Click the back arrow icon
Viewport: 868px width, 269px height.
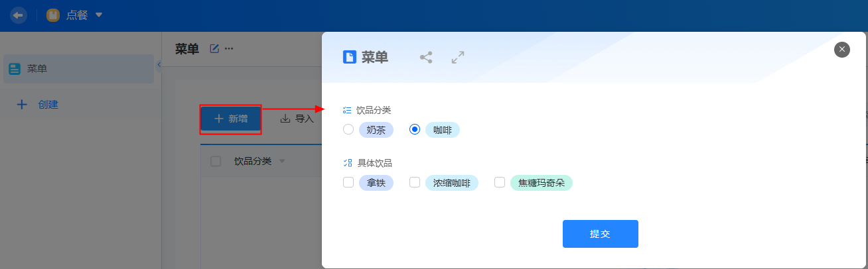18,15
